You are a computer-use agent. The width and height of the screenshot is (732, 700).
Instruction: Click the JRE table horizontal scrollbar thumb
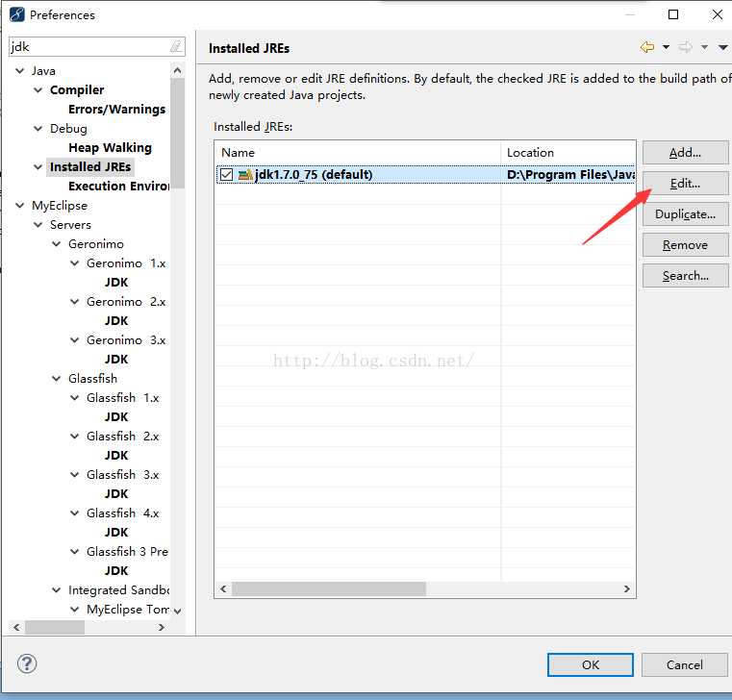(329, 589)
